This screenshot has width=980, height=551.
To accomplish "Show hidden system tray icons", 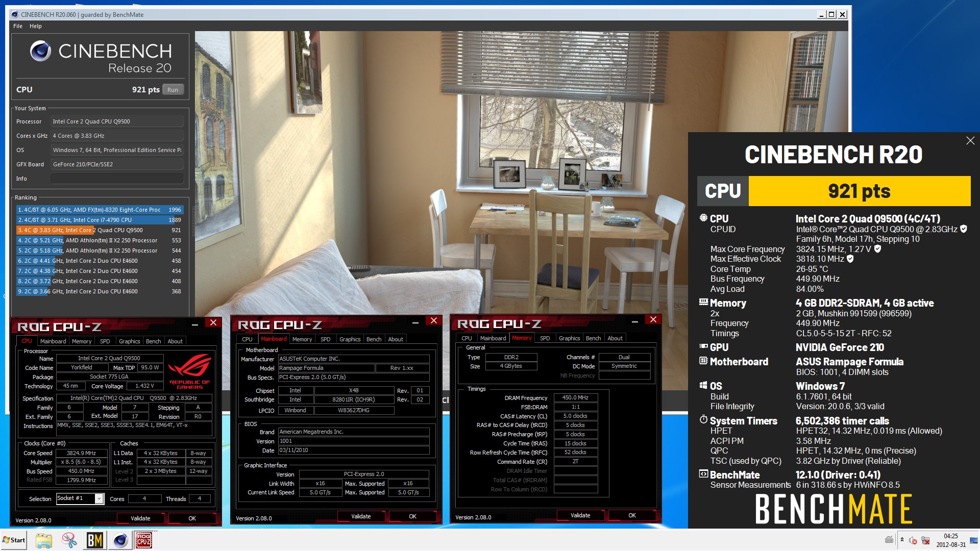I will tap(902, 540).
